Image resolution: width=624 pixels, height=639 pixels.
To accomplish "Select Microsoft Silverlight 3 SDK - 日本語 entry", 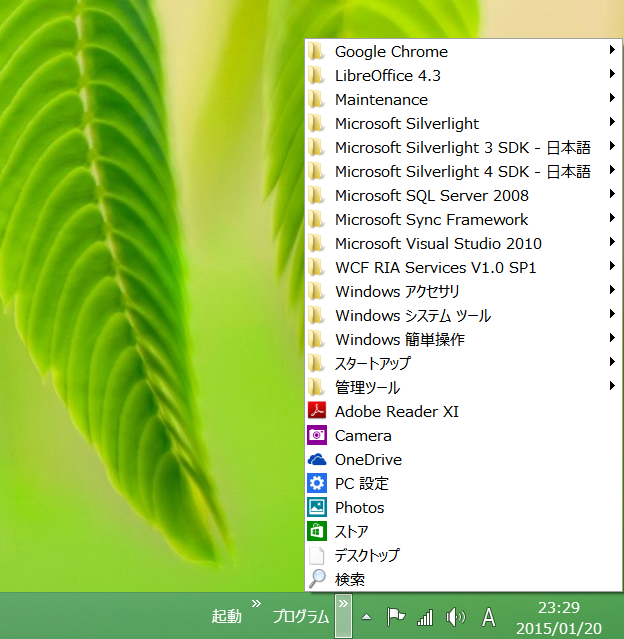I will (463, 148).
